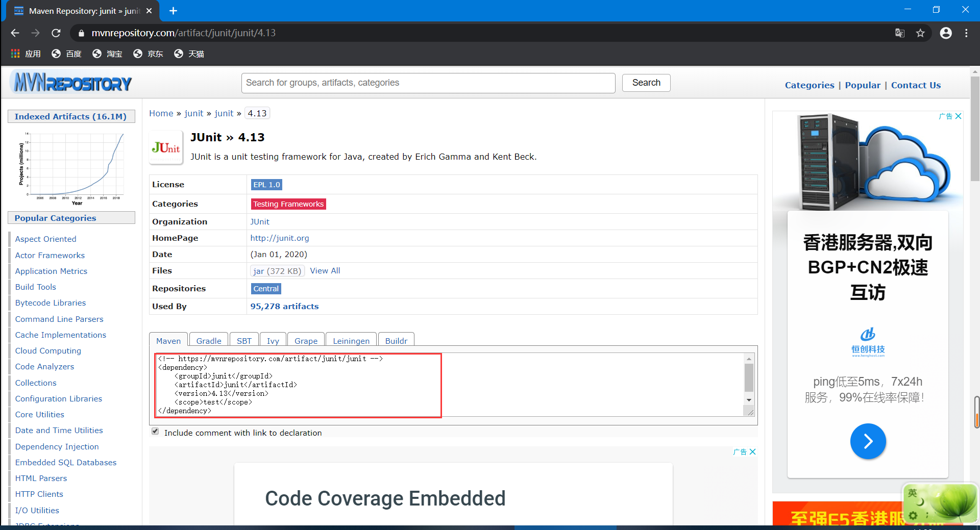Switch to the Leiningen tab
Screen dimensions: 980x530
pos(351,341)
